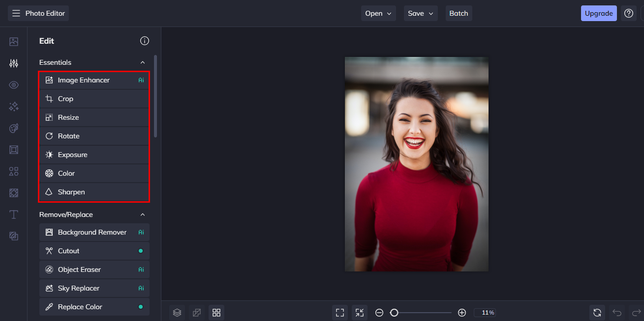Viewport: 644px width, 321px height.
Task: Click the compare before/after icon
Action: click(197, 312)
